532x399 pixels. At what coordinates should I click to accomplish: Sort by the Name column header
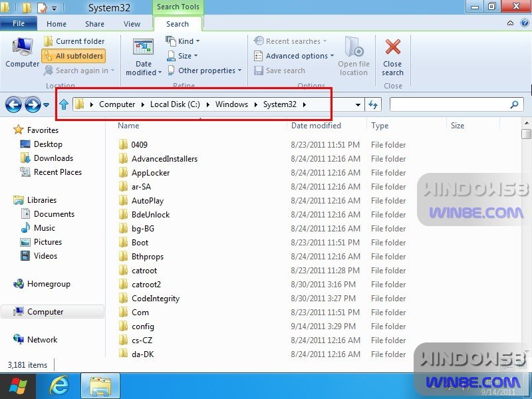pos(128,126)
